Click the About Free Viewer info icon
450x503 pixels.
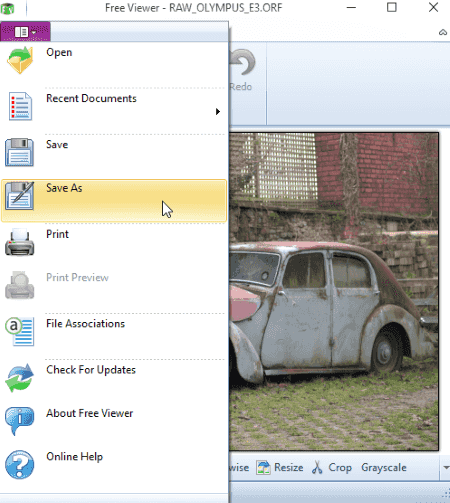coord(19,421)
